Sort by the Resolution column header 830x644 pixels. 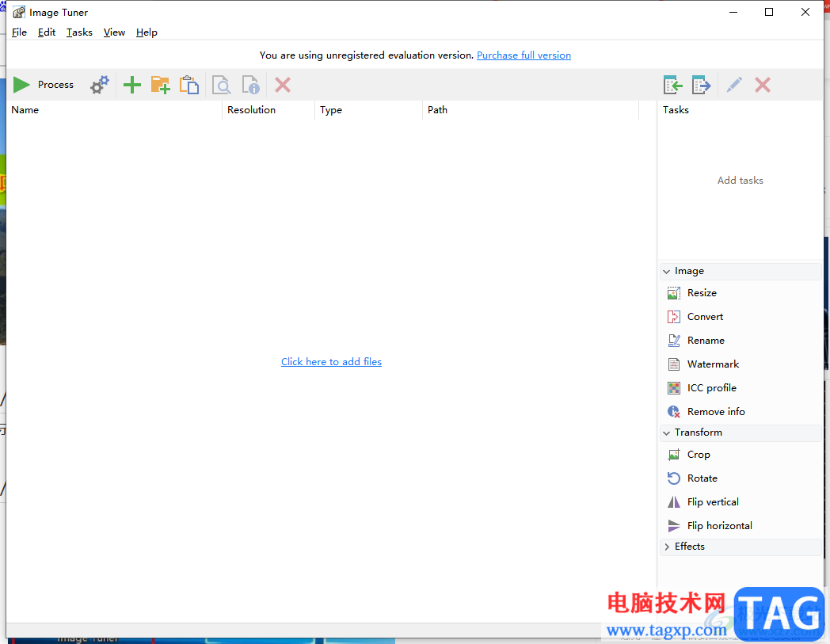(x=268, y=110)
